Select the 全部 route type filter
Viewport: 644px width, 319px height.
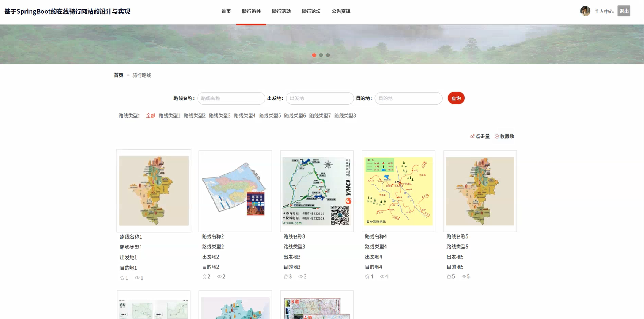(150, 115)
